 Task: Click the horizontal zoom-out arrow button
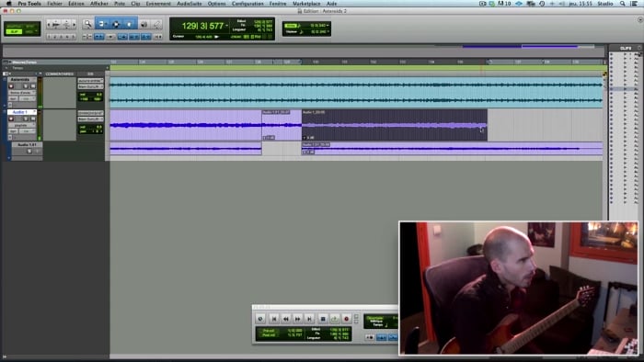[x=49, y=24]
